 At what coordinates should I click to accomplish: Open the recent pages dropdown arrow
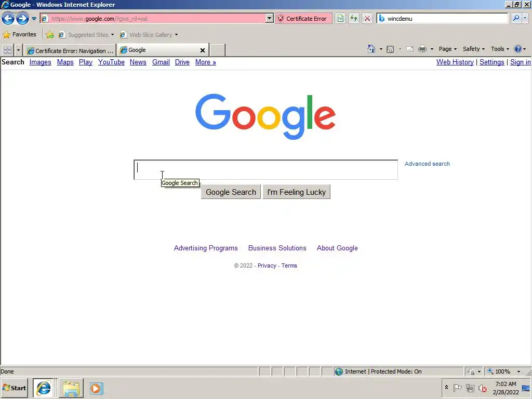tap(34, 19)
